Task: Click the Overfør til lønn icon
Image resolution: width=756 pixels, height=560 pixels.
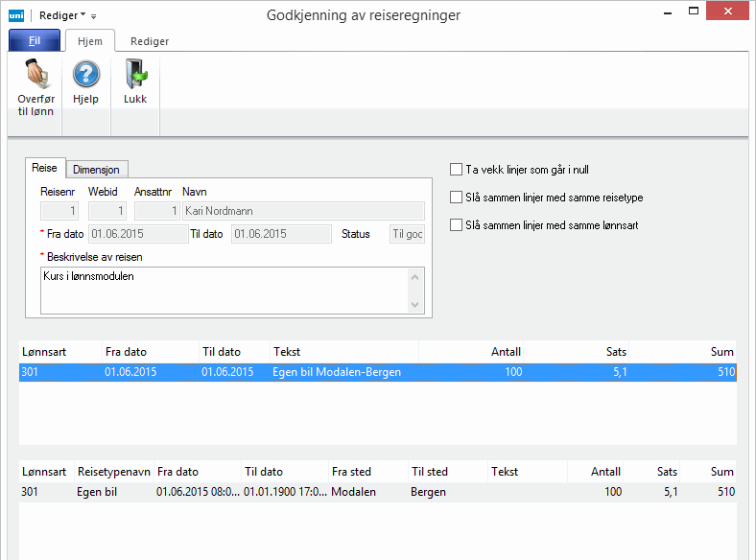Action: [35, 75]
